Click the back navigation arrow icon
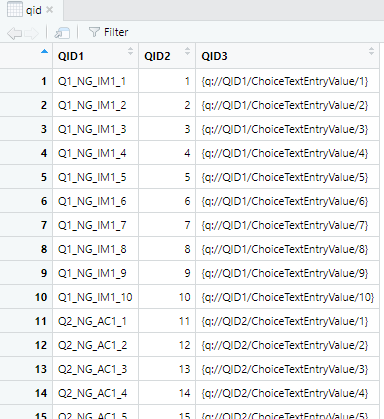 tap(14, 33)
